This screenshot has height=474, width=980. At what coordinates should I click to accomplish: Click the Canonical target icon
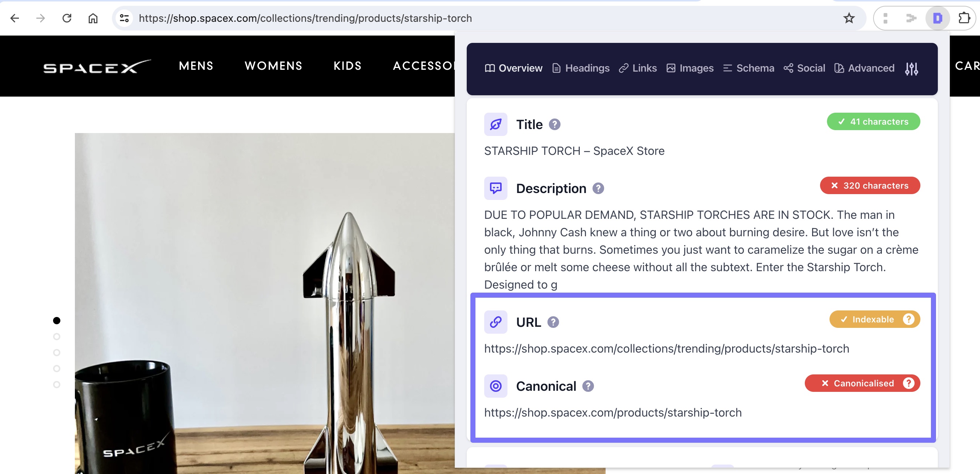495,386
